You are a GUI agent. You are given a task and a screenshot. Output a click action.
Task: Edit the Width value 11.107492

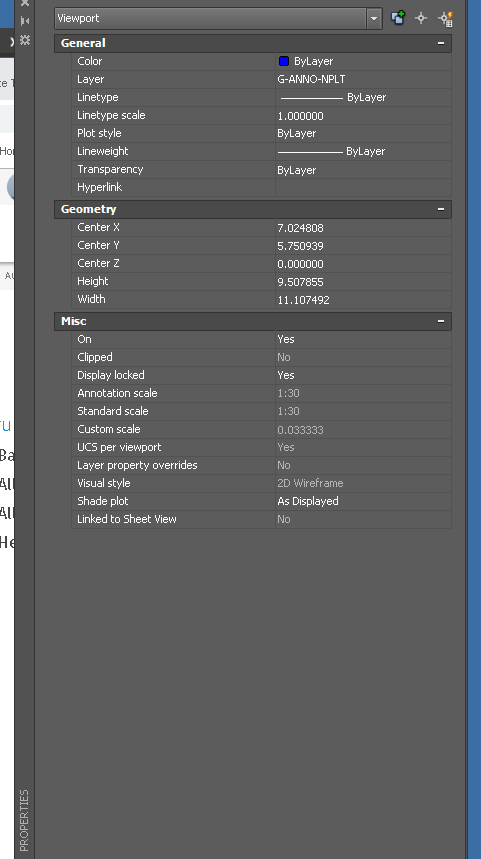(x=303, y=300)
